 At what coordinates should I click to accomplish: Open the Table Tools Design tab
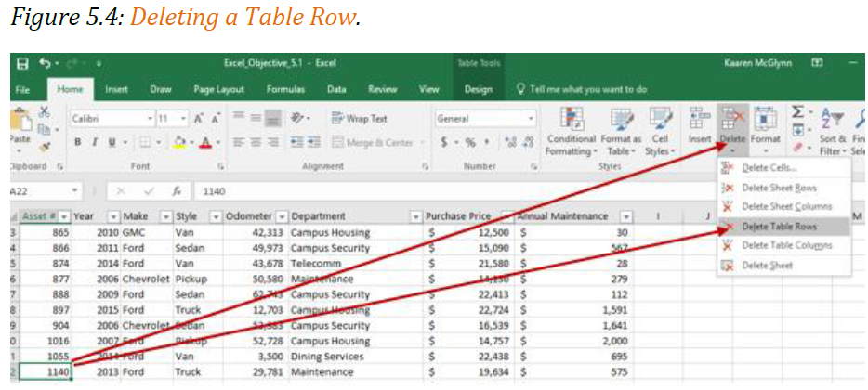coord(479,89)
